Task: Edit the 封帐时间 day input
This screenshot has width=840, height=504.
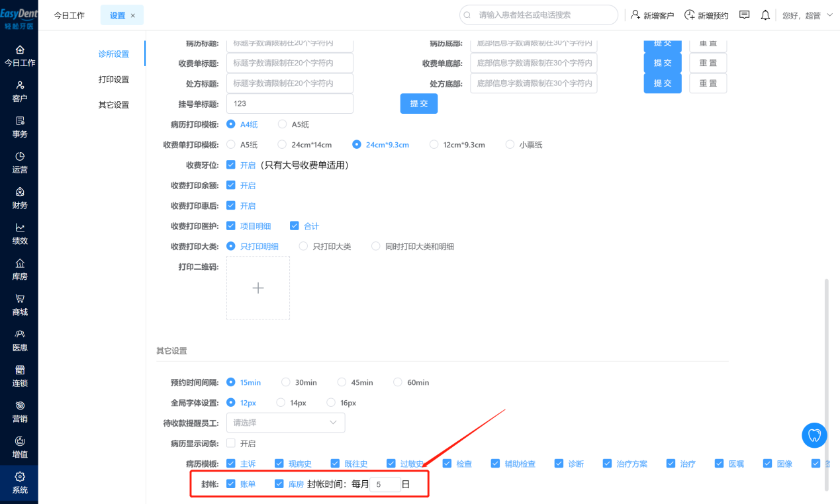Action: [385, 484]
